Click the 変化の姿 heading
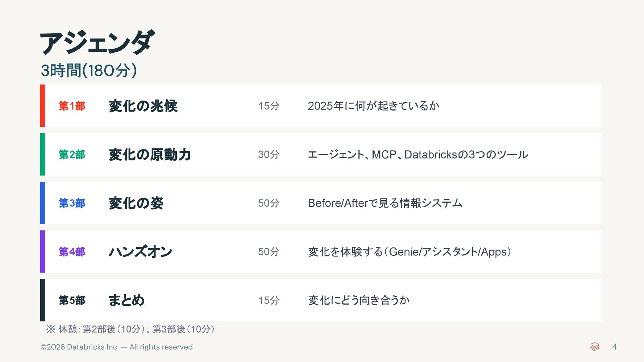 point(136,203)
